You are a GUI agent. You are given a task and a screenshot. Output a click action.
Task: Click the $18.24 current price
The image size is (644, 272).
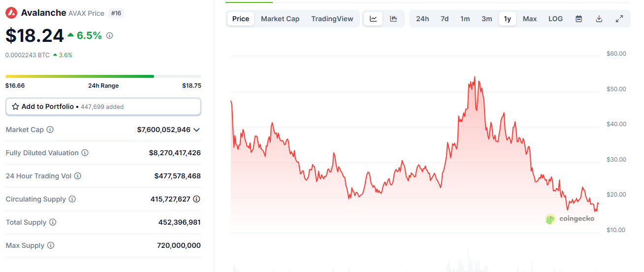point(34,35)
